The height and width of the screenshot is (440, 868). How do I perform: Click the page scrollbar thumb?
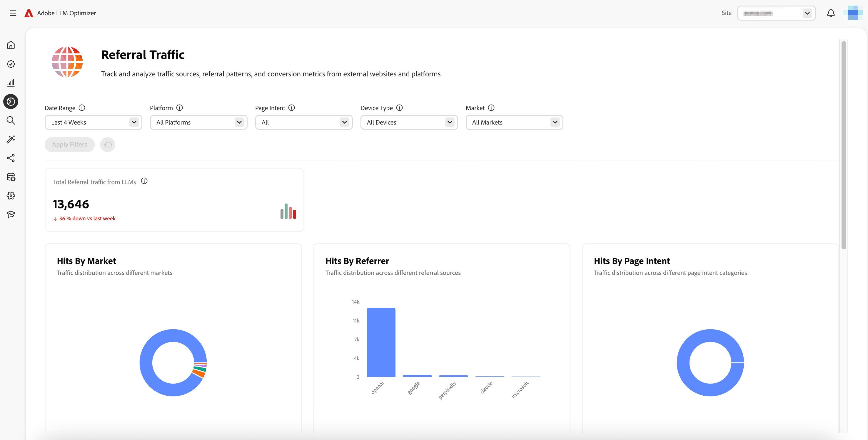pos(844,145)
